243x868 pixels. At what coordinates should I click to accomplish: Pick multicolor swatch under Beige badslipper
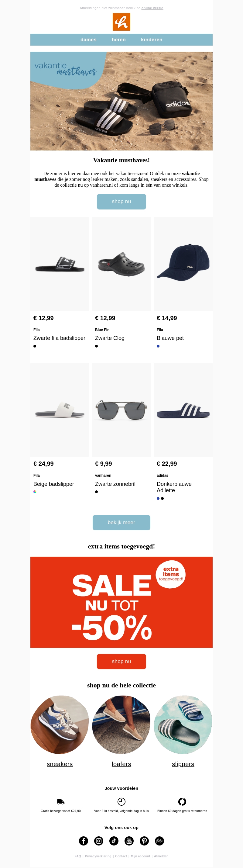[35, 492]
